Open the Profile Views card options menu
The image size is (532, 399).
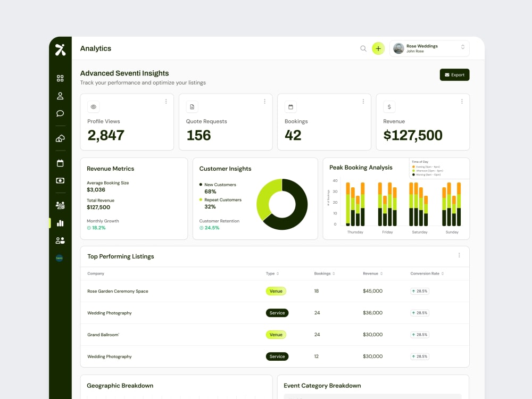tap(166, 102)
